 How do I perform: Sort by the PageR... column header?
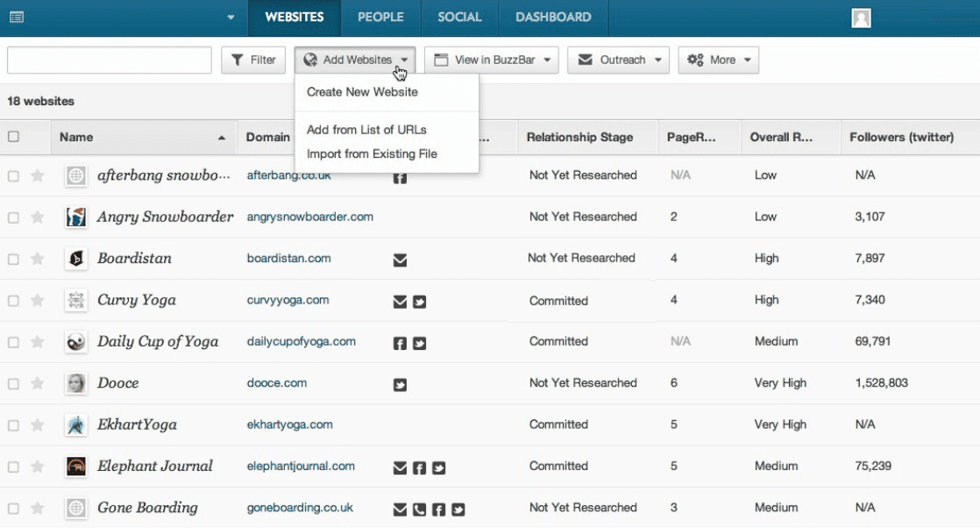click(699, 137)
